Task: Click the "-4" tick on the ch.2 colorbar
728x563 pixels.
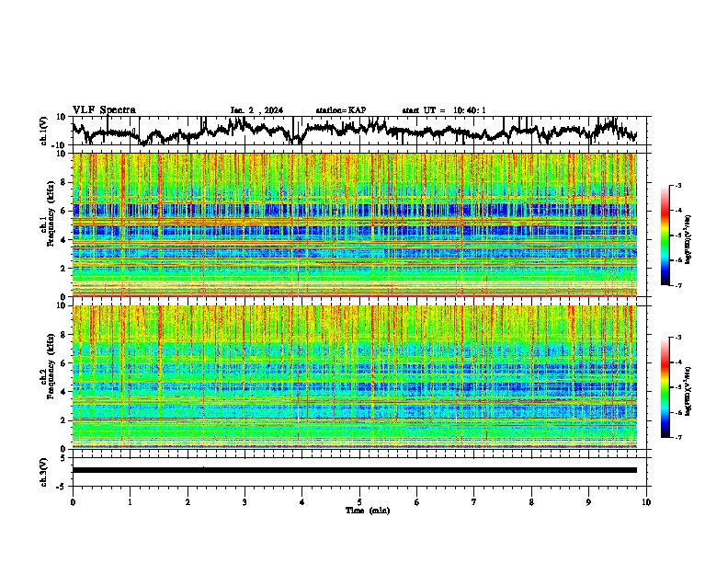Action: tap(678, 362)
